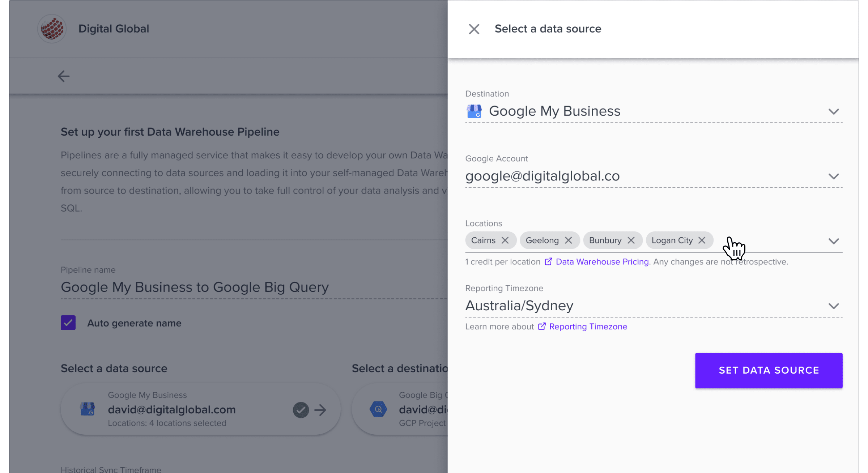Remove the Logan City location chip
868x473 pixels.
click(x=702, y=240)
